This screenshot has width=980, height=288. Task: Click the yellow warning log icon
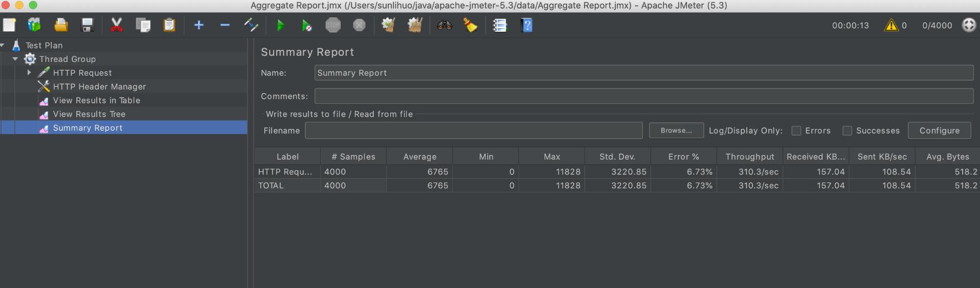tap(891, 25)
